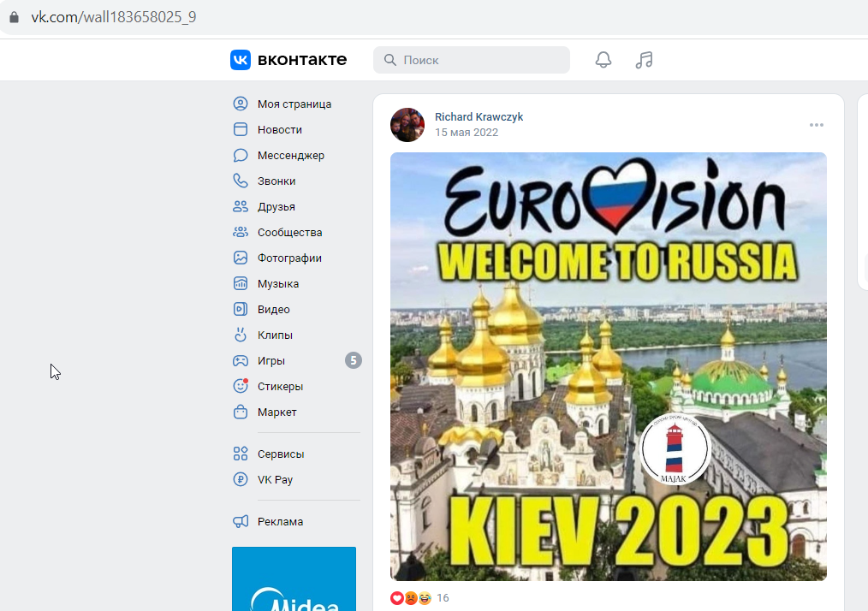Click the Services grid icon

[x=241, y=454]
